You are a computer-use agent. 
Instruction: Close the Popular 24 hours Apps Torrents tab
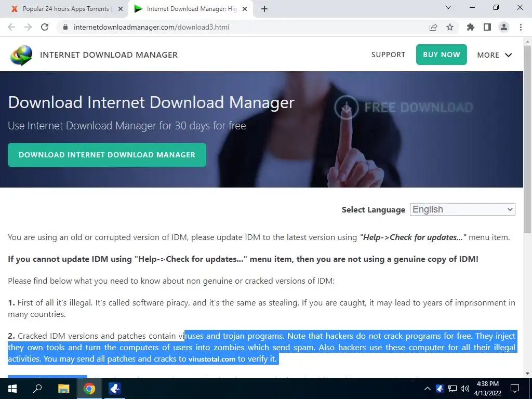click(x=121, y=9)
